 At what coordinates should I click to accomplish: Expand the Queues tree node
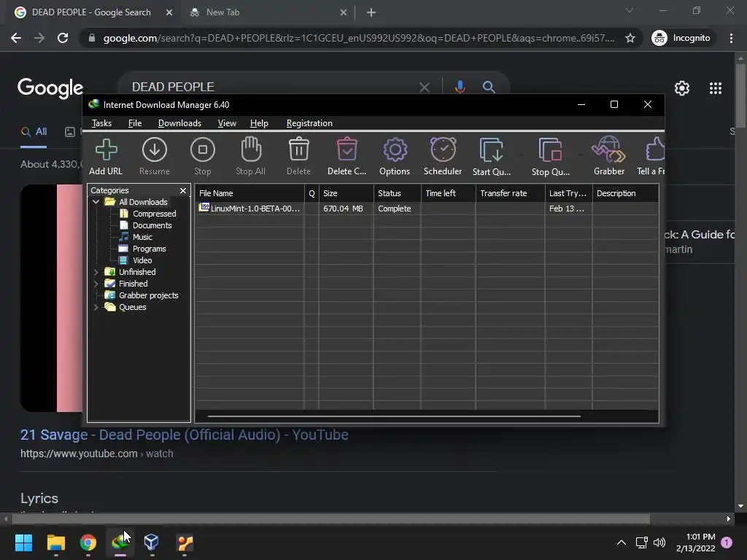tap(96, 307)
